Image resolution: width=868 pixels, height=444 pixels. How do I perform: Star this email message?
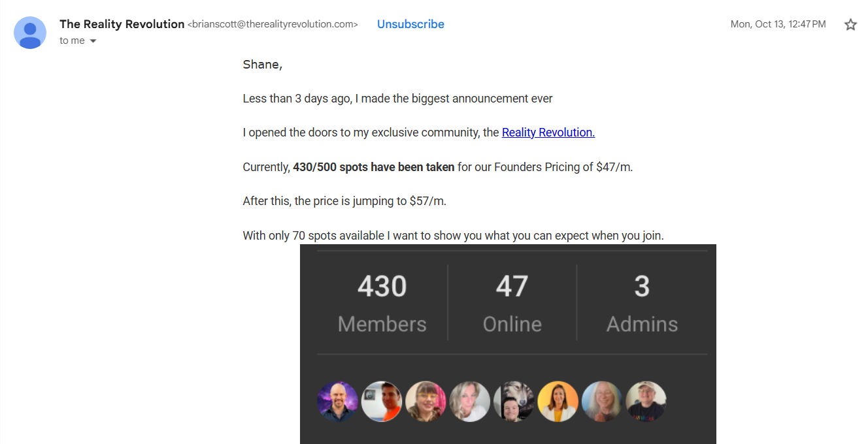point(850,25)
